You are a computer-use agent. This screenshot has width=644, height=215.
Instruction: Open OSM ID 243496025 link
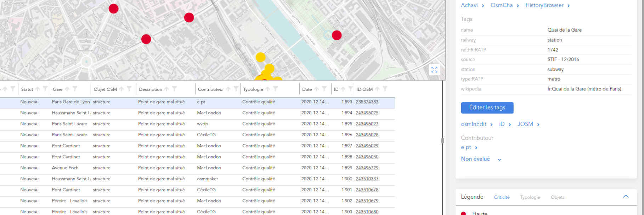coord(367,113)
